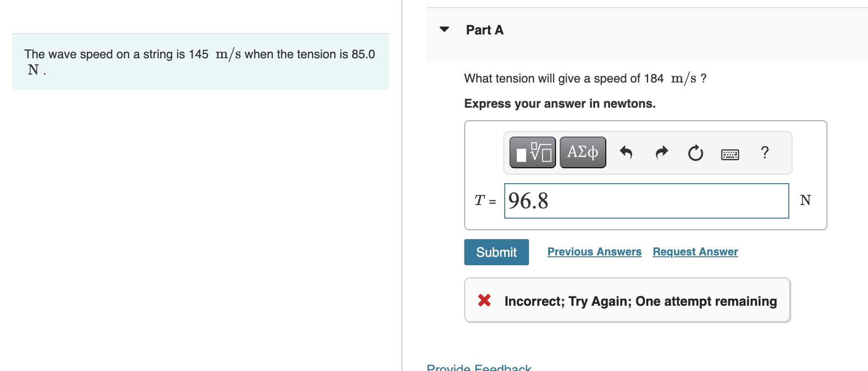
Task: Click the N unit label beside answer
Action: [x=805, y=200]
